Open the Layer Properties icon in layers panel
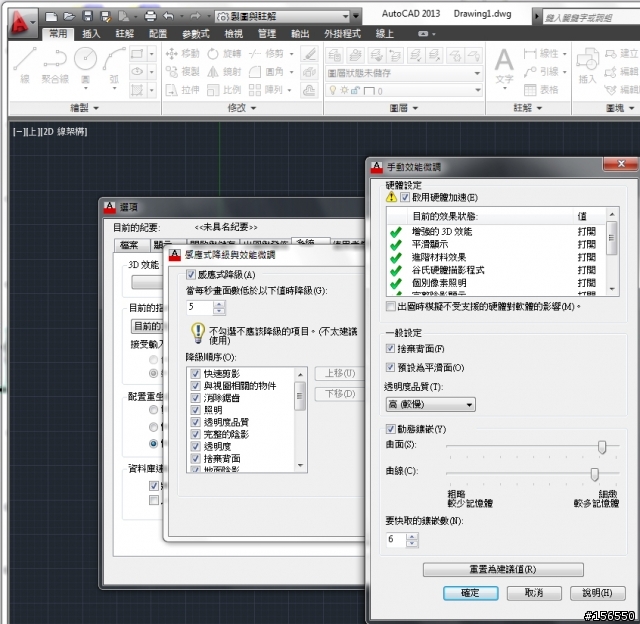 334,55
